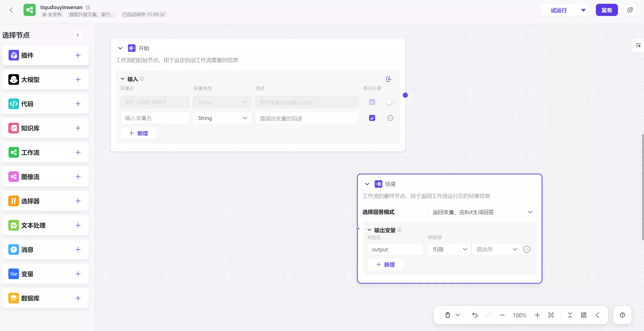Click info icon next to 输出变量
Viewport: 644px width, 331px height.
400,230
